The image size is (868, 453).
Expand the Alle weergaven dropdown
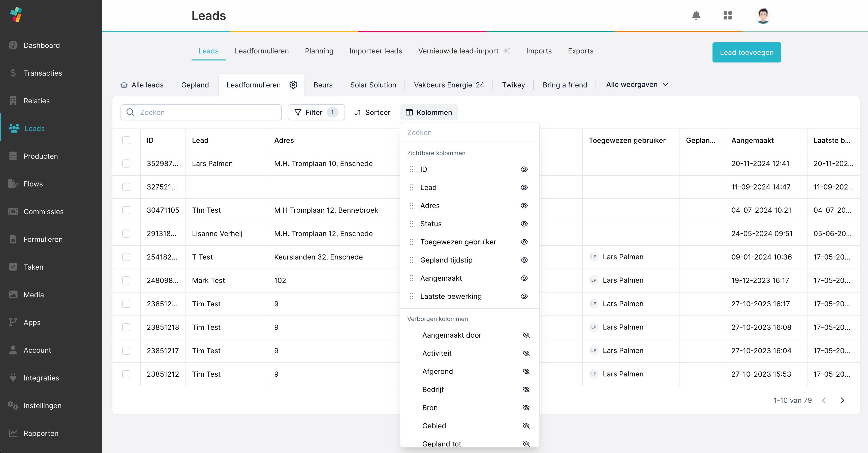point(637,85)
